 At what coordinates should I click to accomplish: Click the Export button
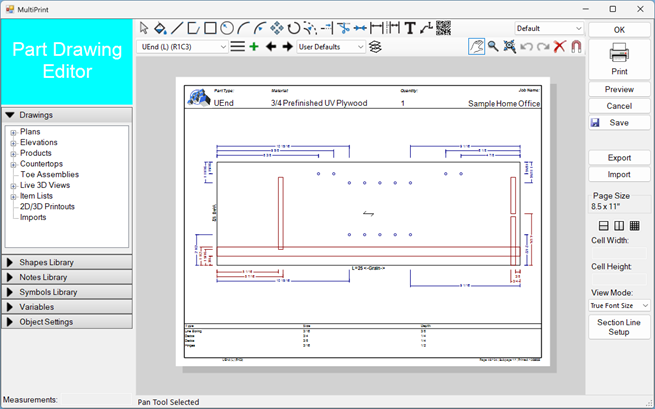coord(619,158)
